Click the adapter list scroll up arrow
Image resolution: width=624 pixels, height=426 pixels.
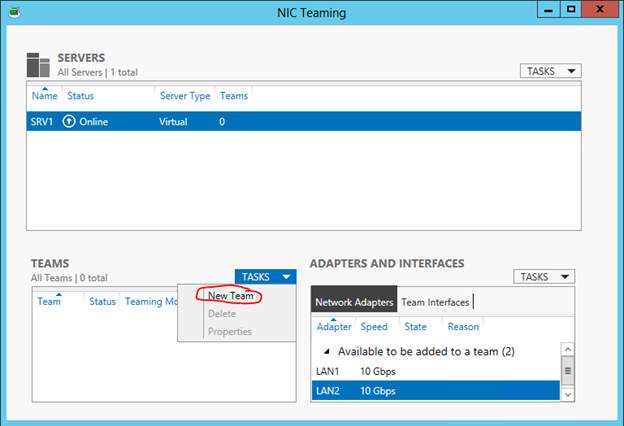coord(568,349)
